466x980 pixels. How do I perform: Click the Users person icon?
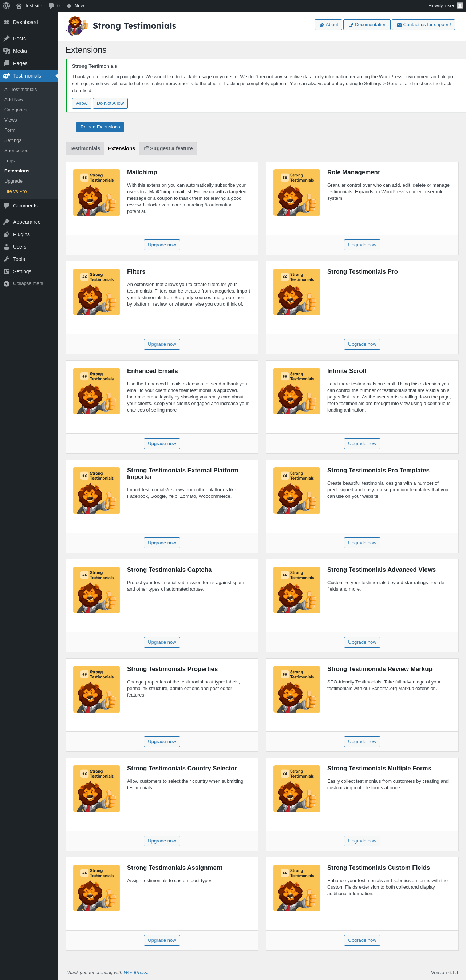pyautogui.click(x=7, y=246)
